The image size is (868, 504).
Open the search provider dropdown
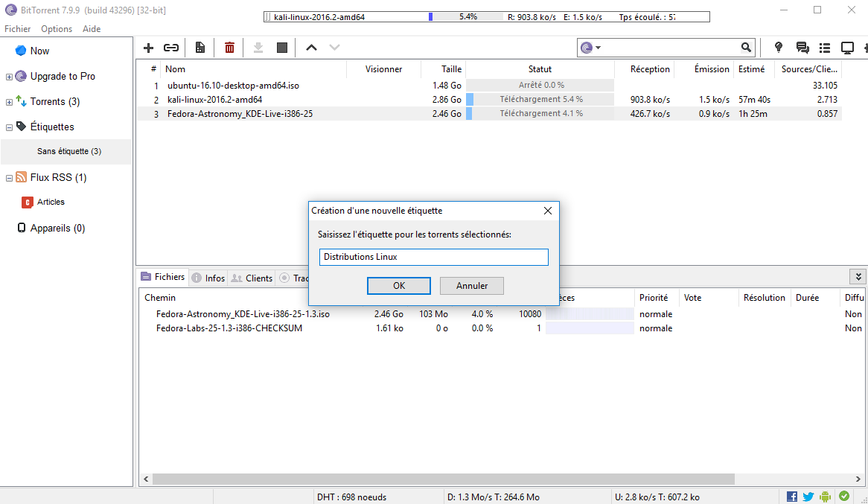click(x=590, y=48)
